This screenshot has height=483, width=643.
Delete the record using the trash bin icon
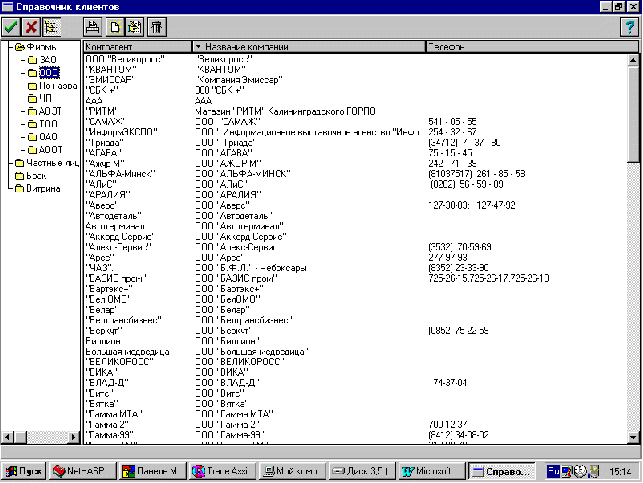point(156,27)
